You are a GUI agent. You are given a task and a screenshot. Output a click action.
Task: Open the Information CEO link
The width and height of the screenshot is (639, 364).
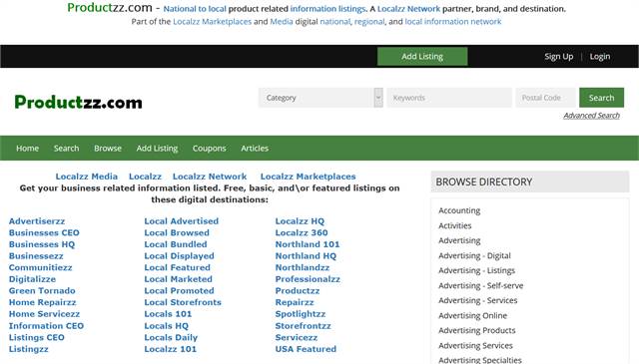click(46, 326)
